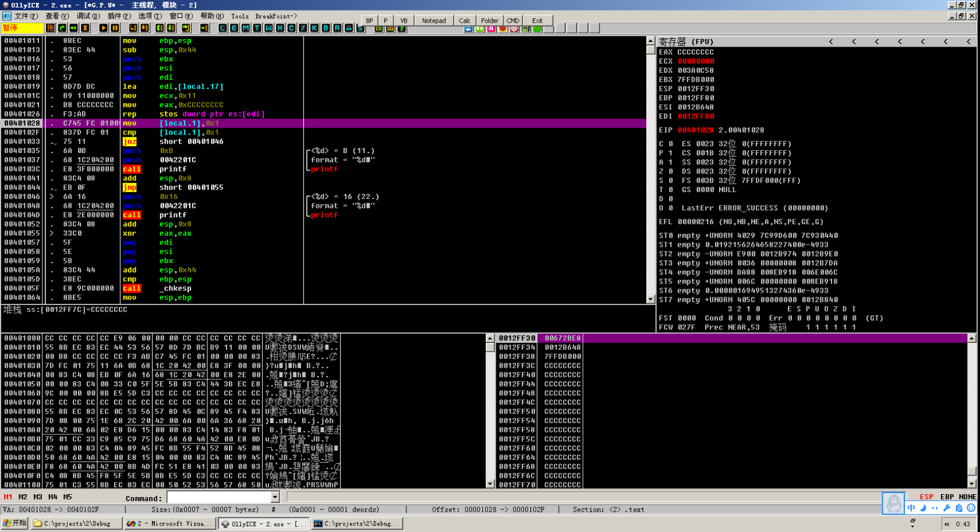Open the Log window with L icon
980x532 pixels.
pyautogui.click(x=223, y=28)
